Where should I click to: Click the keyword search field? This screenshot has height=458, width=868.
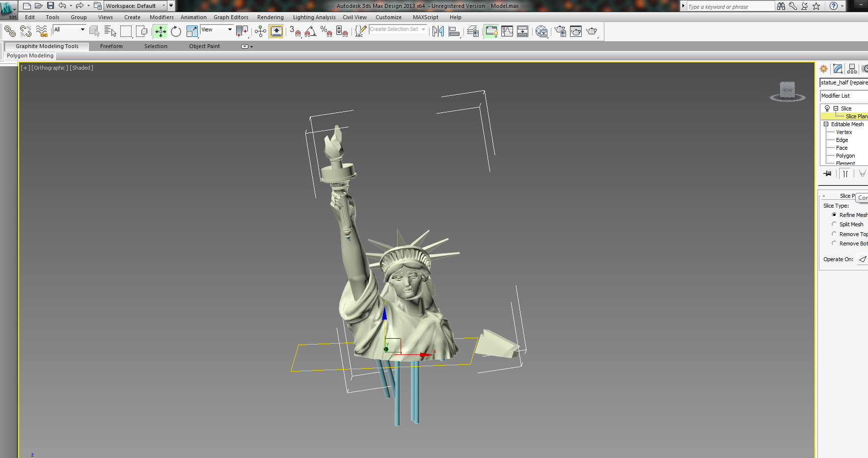coord(727,6)
